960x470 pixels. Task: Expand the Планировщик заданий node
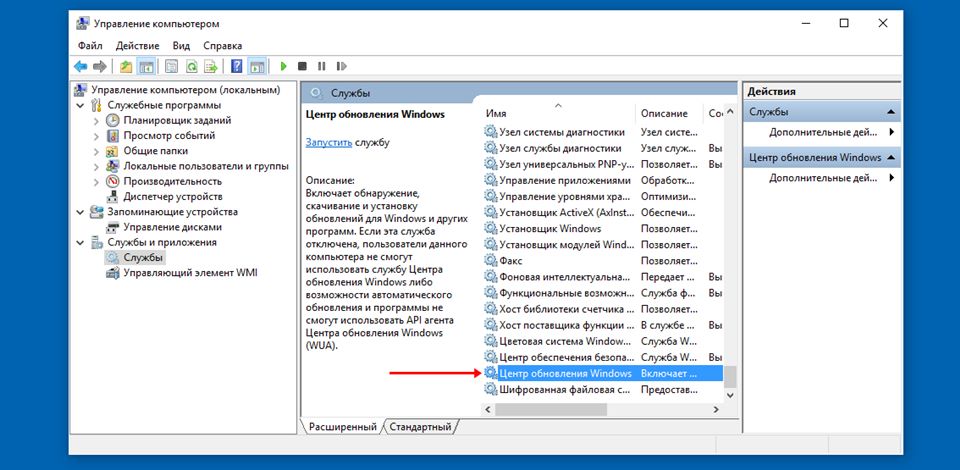96,121
